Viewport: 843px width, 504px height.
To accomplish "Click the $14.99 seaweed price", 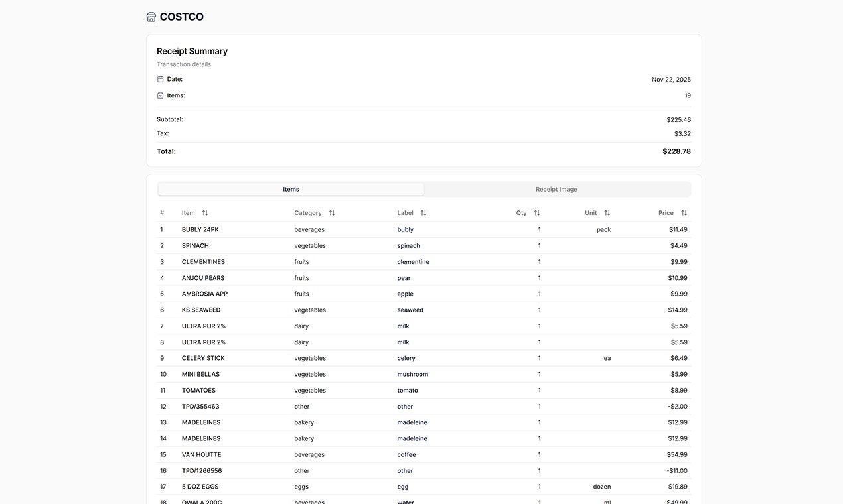I will pos(678,310).
